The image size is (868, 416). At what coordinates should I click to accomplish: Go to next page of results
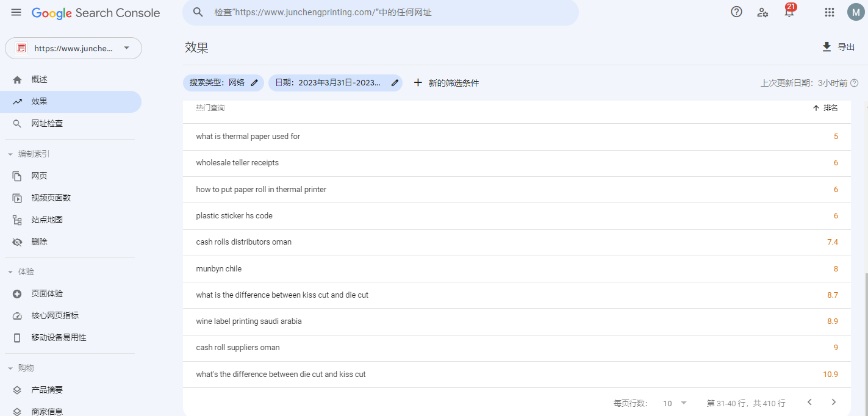pos(833,402)
